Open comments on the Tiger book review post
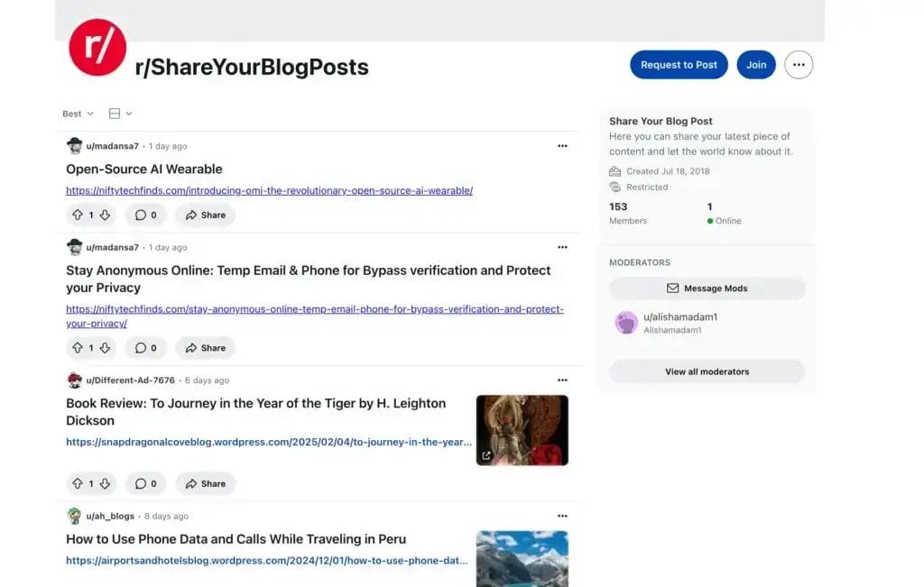924x587 pixels. coord(145,483)
